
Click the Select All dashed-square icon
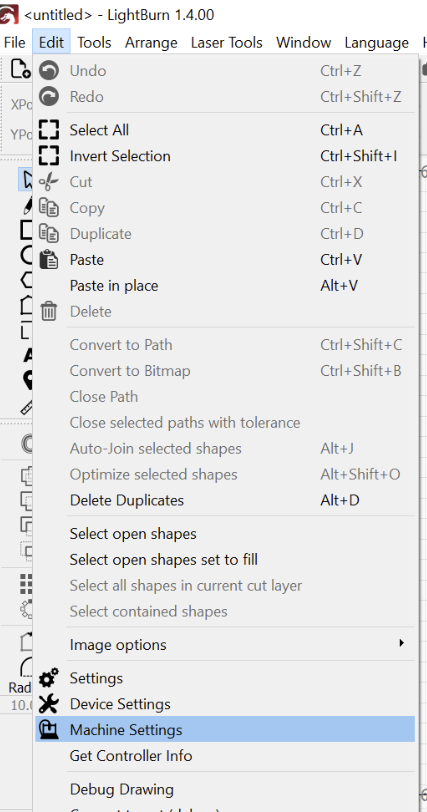(49, 130)
